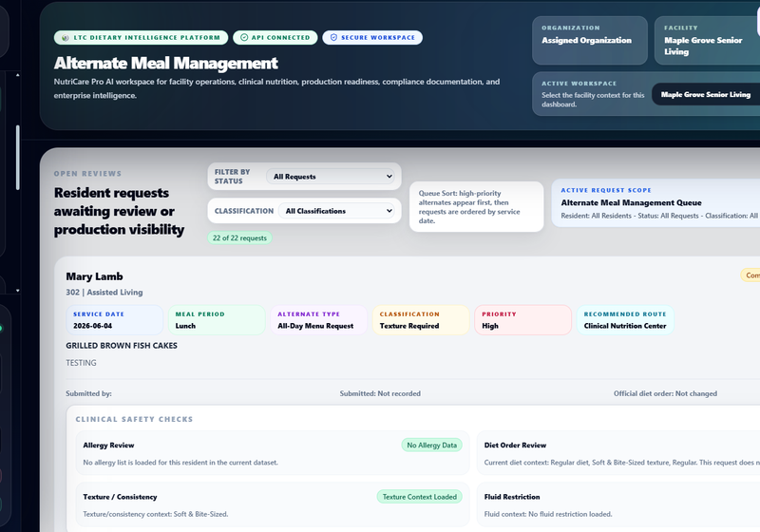Click the Submitted: Not recorded text

(380, 393)
